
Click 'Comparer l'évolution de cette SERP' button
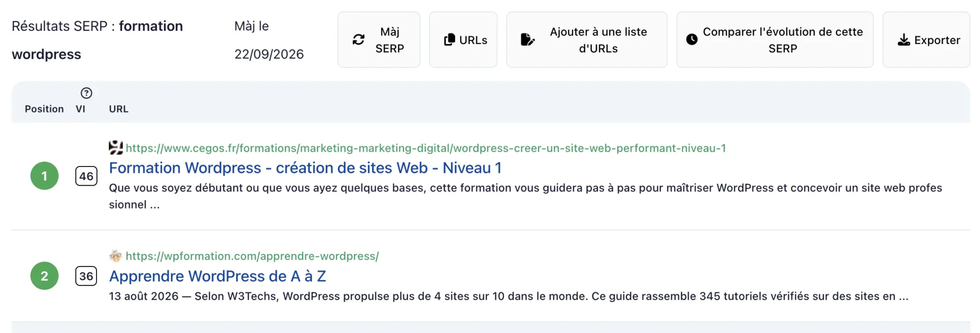click(x=775, y=40)
